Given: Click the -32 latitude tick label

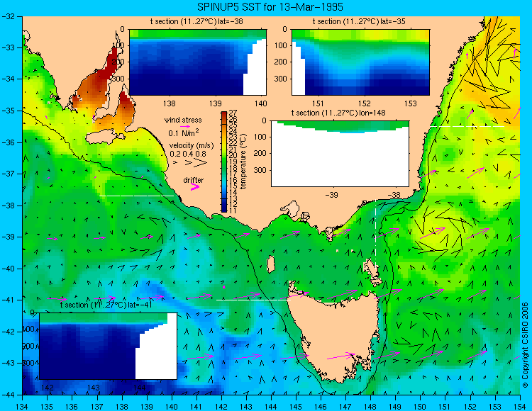Looking at the screenshot, I should pos(9,16).
